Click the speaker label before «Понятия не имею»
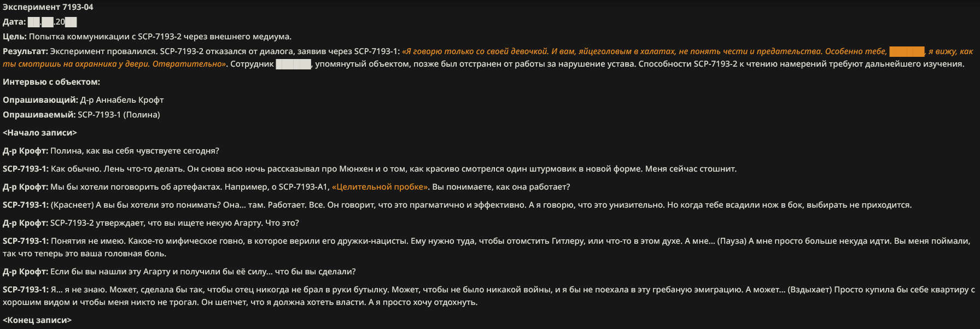 (x=26, y=241)
